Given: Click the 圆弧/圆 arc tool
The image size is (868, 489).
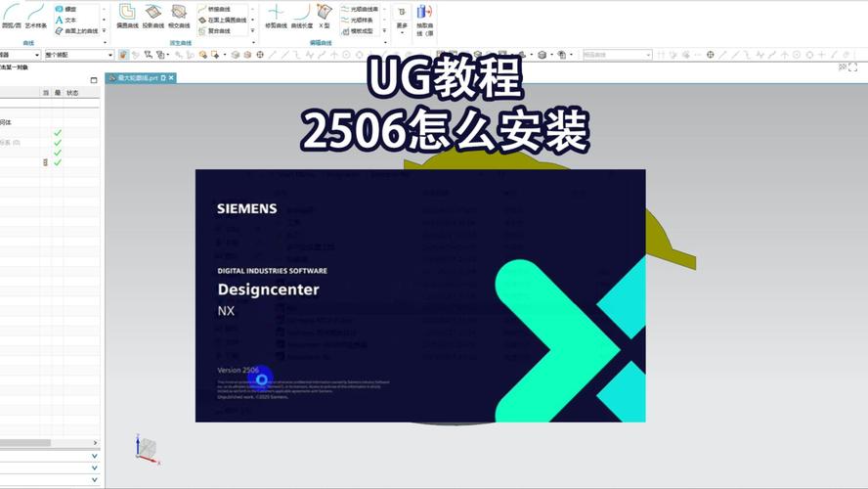Looking at the screenshot, I should coord(11,16).
